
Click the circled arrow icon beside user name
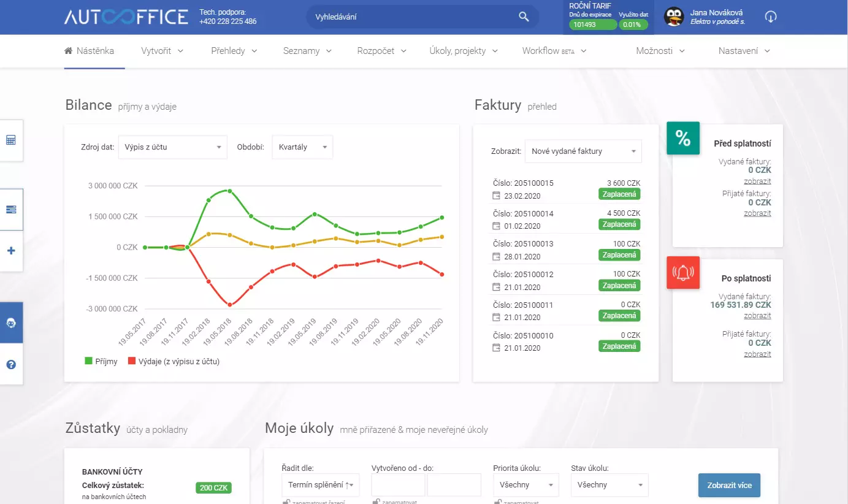(771, 17)
